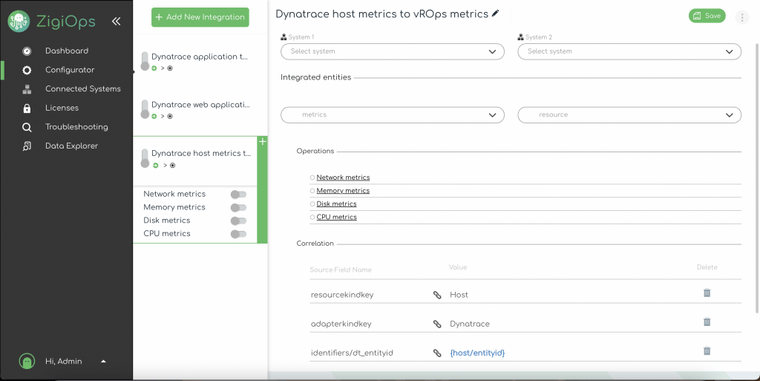Click the Dashboard gauge icon
Screen dimensions: 760x381
pyautogui.click(x=27, y=51)
